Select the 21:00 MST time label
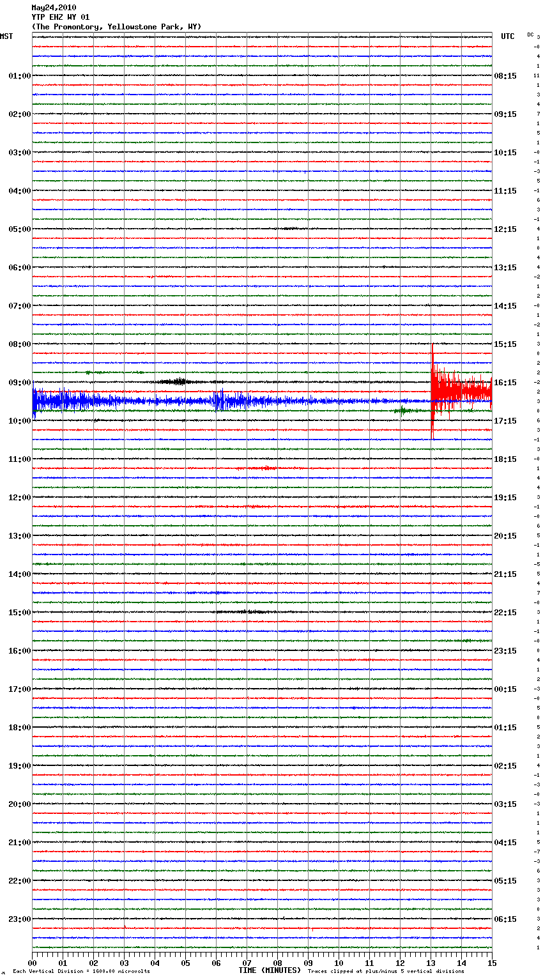Viewport: 543px width, 980px height. click(19, 843)
